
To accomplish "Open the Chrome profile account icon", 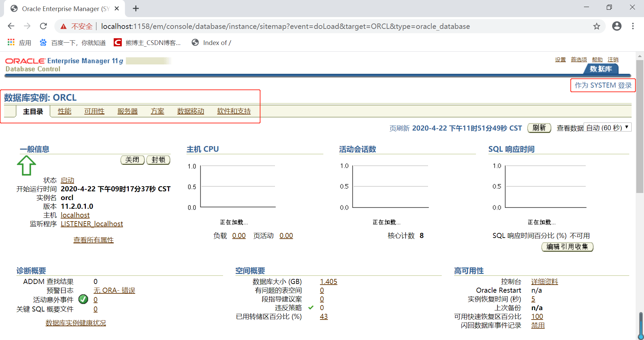I will [x=616, y=26].
